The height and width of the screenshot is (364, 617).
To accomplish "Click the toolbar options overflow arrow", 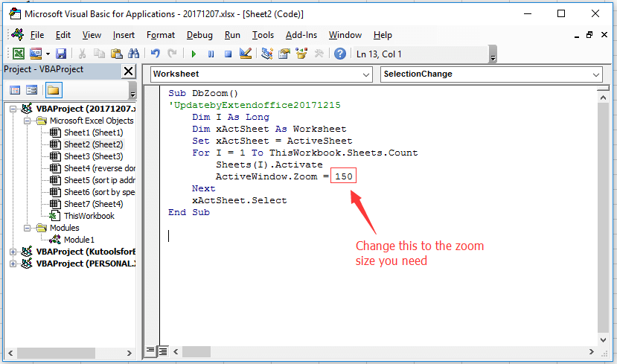I will coord(493,54).
